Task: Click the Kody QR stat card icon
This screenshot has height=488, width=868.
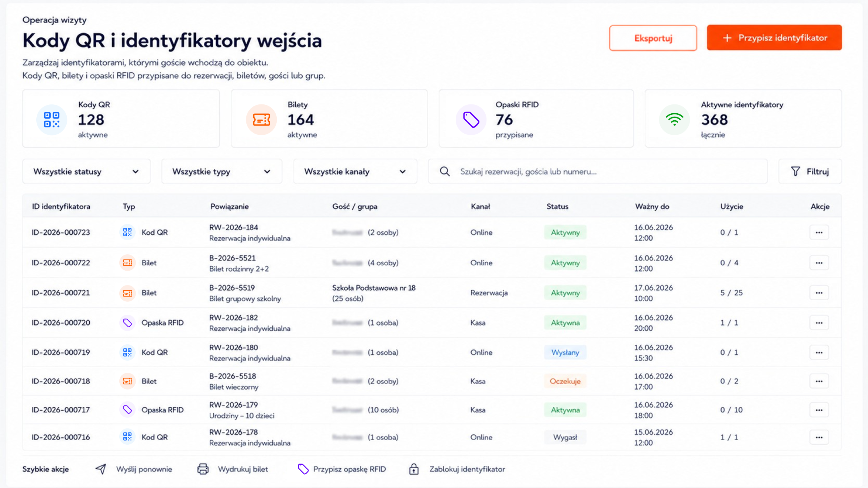Action: pos(51,120)
